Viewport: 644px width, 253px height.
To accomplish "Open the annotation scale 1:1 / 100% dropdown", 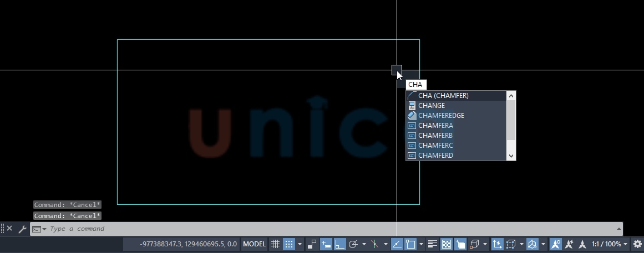I will point(609,244).
